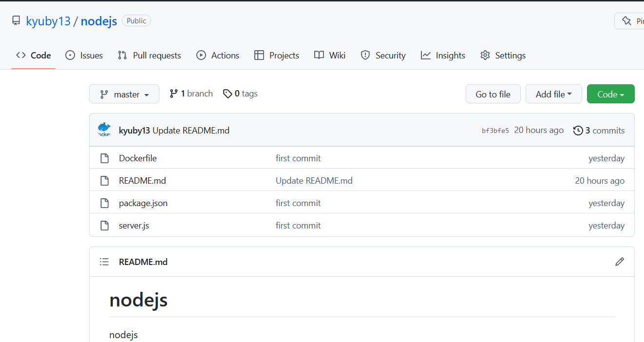Click the clock icon showing 3 commits
The height and width of the screenshot is (342, 644).
578,130
